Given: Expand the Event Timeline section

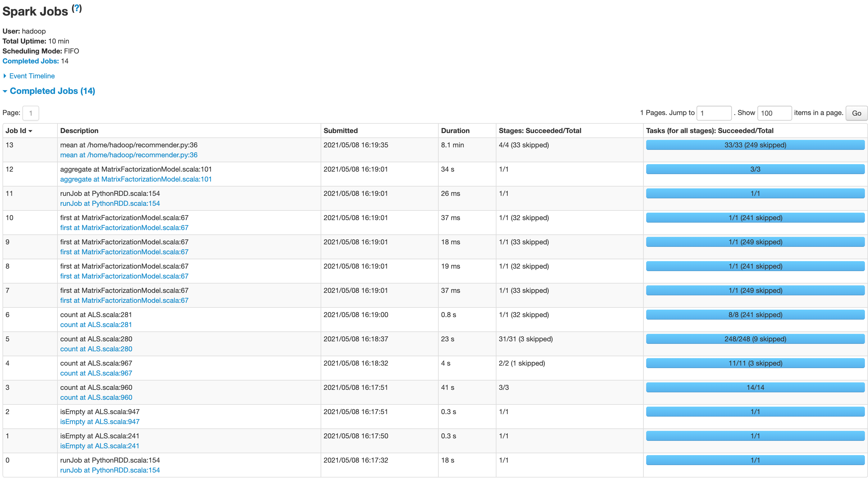Looking at the screenshot, I should click(x=32, y=76).
